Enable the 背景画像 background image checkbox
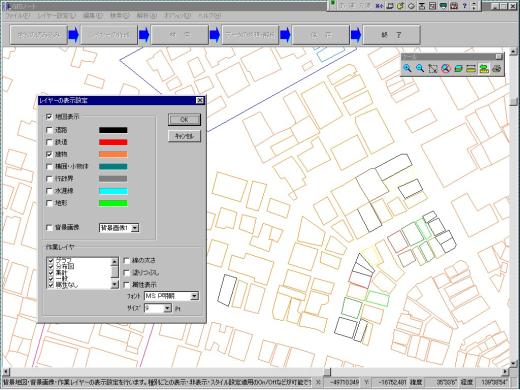Image resolution: width=520 pixels, height=390 pixels. click(49, 228)
